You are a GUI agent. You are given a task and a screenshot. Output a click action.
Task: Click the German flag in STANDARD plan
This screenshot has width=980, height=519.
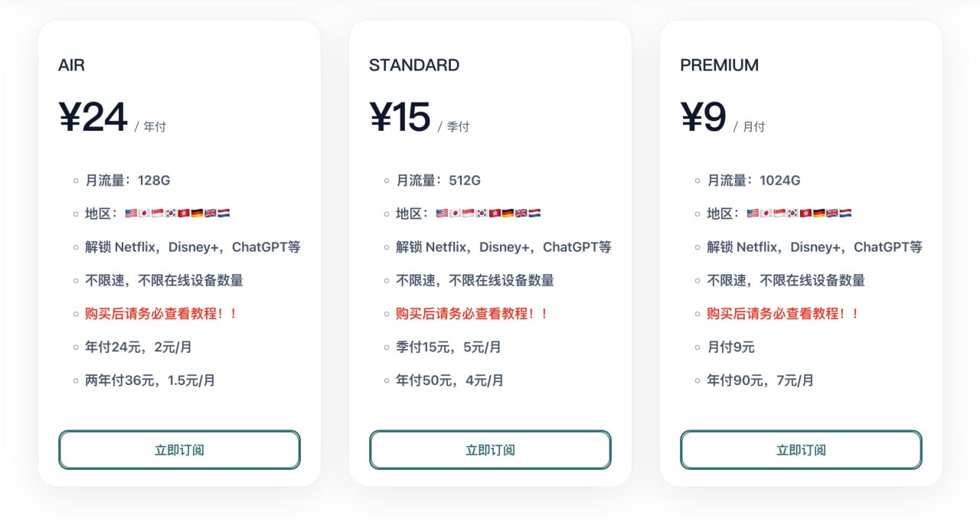point(508,214)
